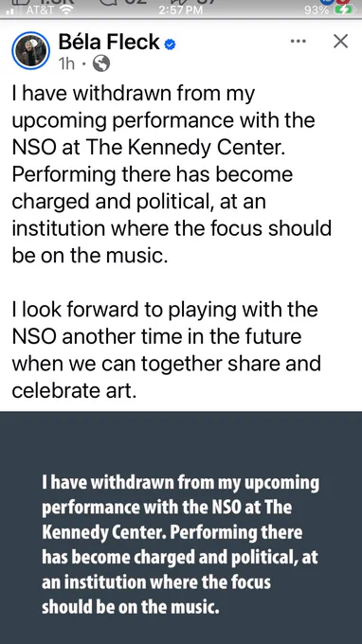
Task: Open the dark quote image card
Action: coord(181,528)
